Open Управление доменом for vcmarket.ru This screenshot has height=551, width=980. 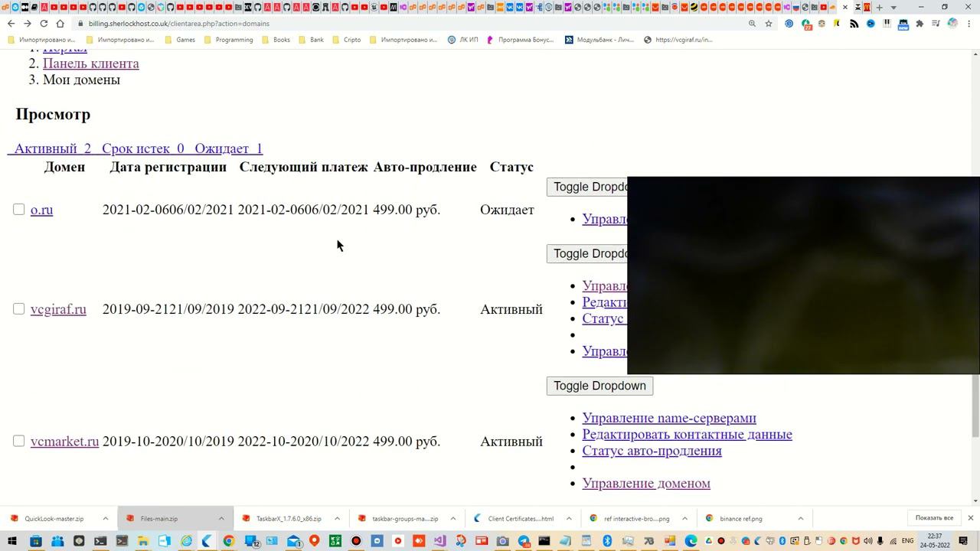pos(646,484)
